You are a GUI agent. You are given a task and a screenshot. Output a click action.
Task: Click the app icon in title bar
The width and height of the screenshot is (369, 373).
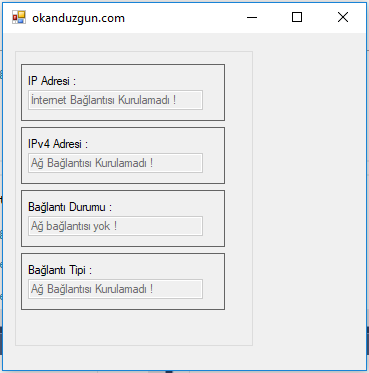(x=19, y=17)
